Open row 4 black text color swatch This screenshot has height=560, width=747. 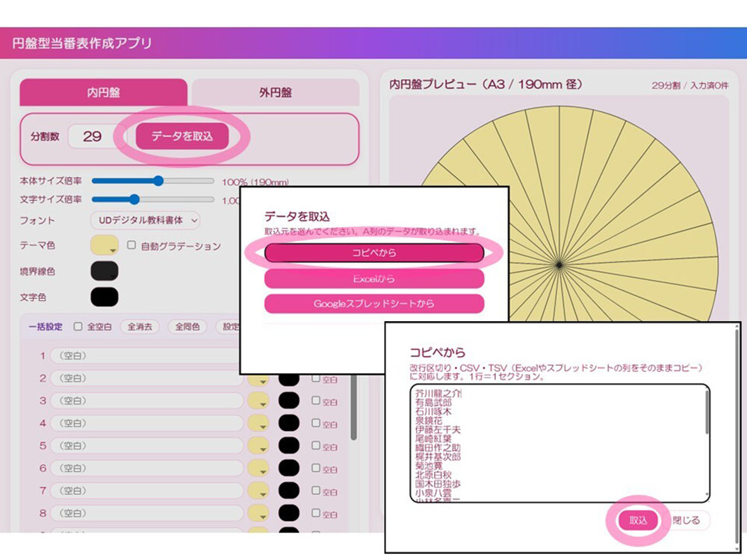(x=288, y=423)
